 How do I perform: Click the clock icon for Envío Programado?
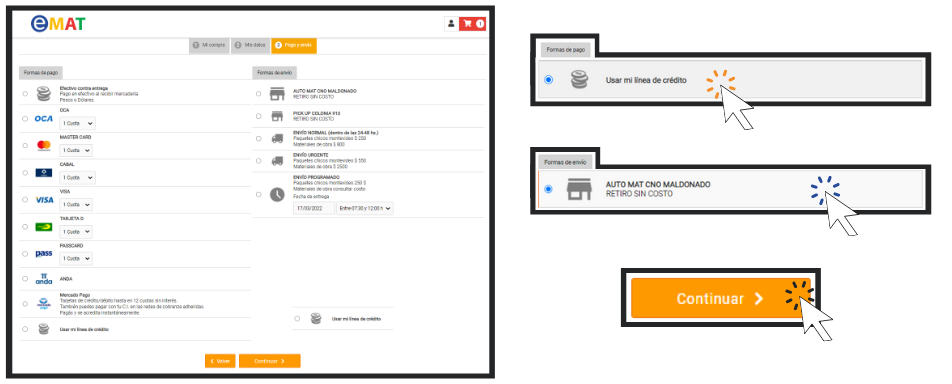(277, 194)
